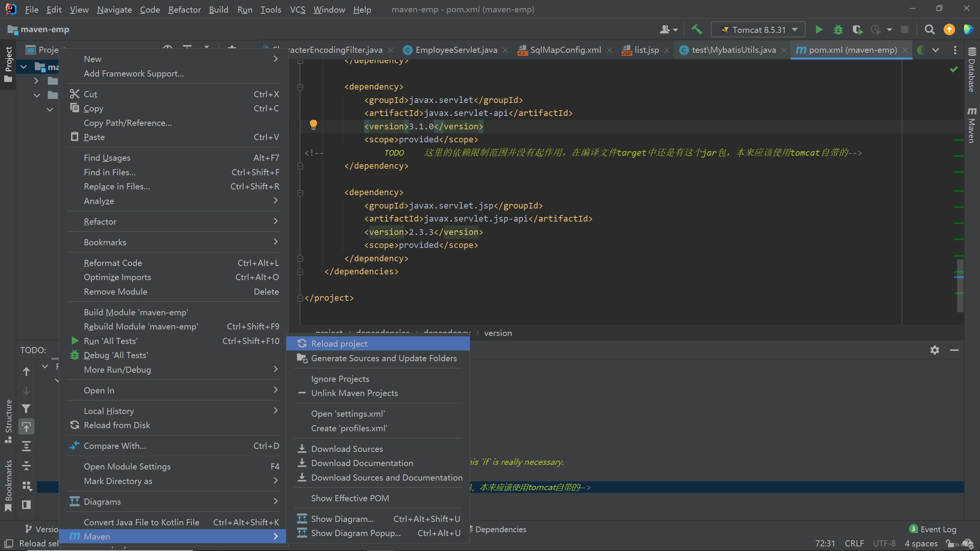Click the editor vertical scrollbar thumb
Screen dimensions: 980x551
960,285
